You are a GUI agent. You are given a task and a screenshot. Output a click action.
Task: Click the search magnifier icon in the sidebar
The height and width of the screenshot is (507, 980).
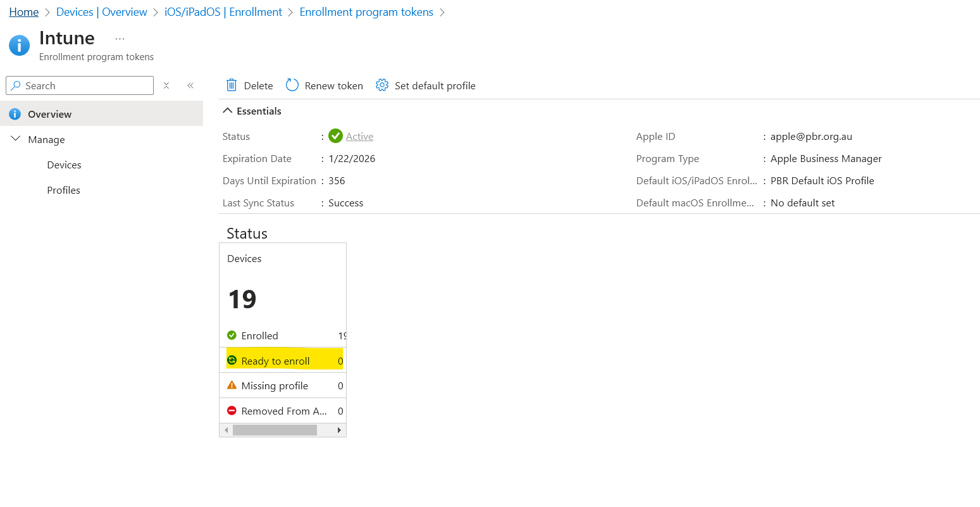tap(16, 85)
